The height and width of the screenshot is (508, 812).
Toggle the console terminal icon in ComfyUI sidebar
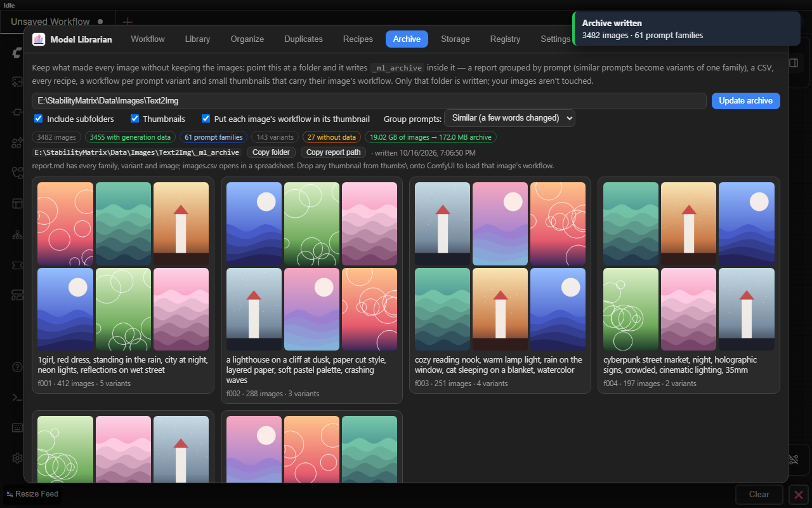tap(17, 397)
